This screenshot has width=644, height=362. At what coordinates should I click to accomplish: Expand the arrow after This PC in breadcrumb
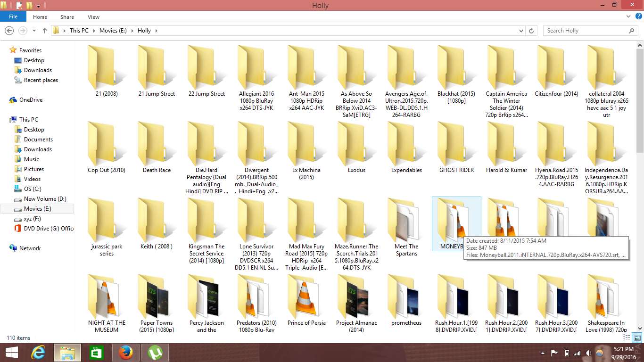click(93, 31)
